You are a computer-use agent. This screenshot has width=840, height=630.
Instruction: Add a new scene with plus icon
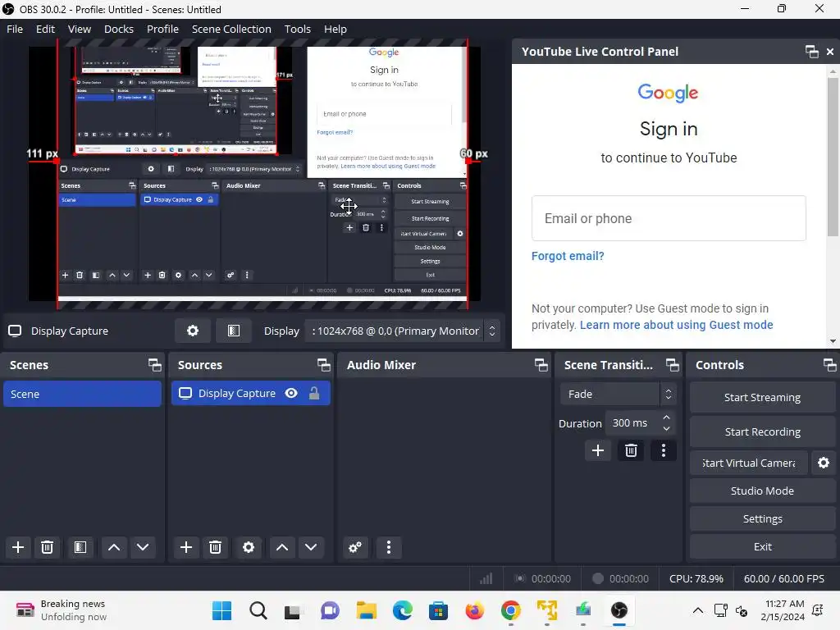(18, 547)
